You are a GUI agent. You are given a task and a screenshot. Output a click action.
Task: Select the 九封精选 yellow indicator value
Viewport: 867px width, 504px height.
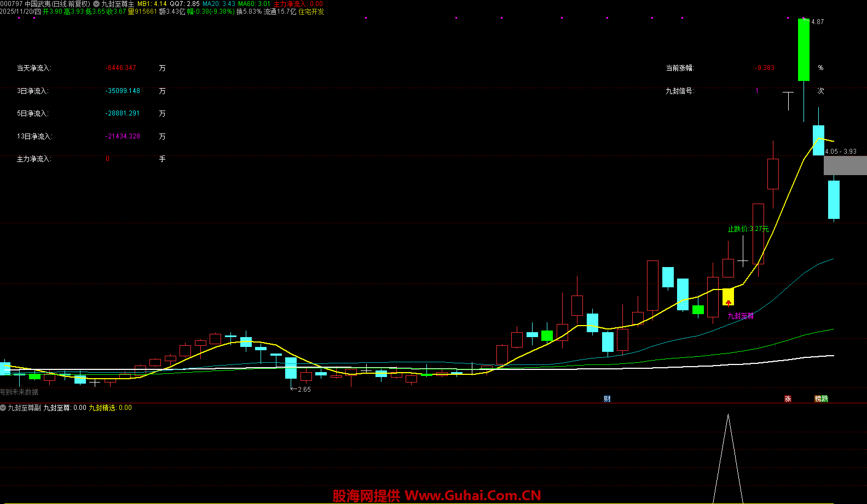(x=110, y=408)
